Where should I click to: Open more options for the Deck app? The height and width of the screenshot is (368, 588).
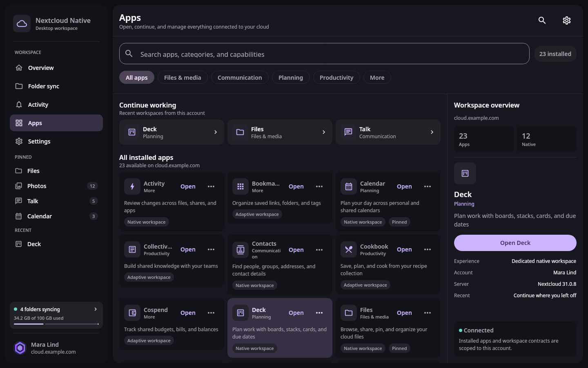pyautogui.click(x=319, y=313)
